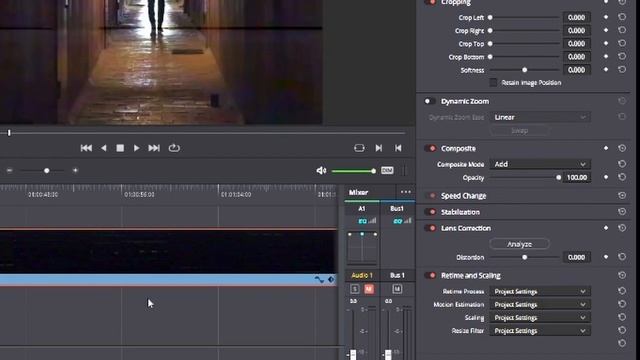Mute the Bus 1 channel
Screen dimensions: 640x360
[x=397, y=289]
